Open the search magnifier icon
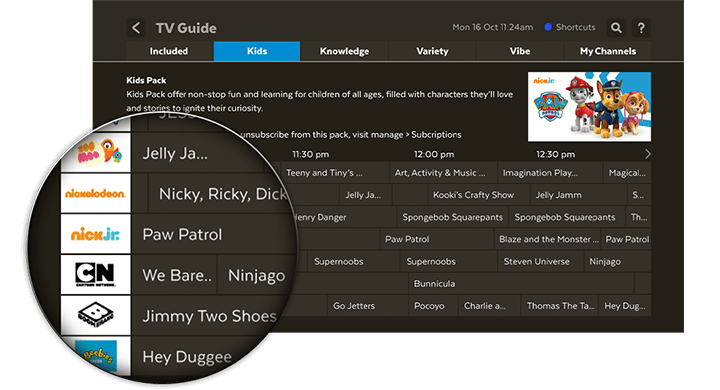720x390 pixels. [x=616, y=28]
